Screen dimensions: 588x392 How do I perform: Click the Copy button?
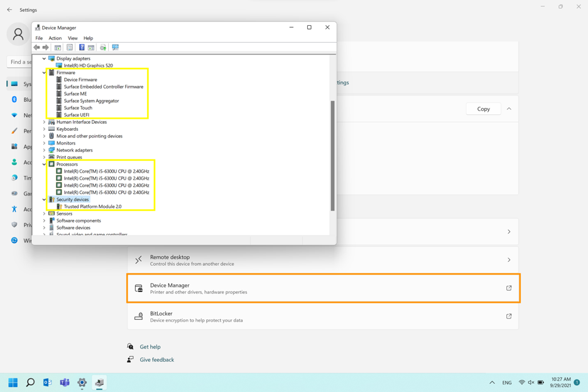pos(483,109)
